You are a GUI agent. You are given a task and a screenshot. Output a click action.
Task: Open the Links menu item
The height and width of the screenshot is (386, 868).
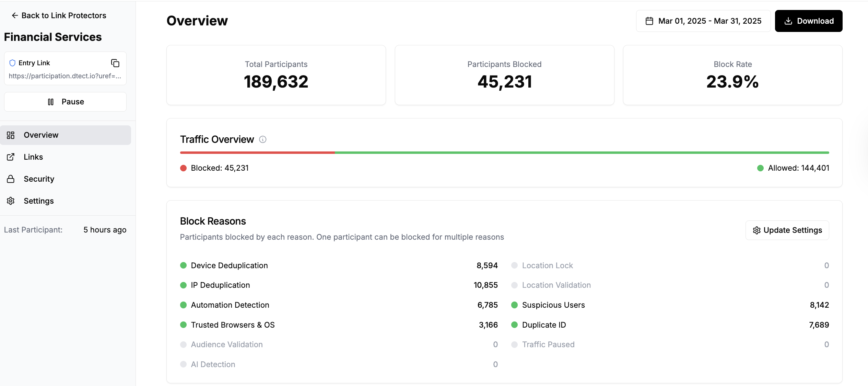click(x=33, y=157)
